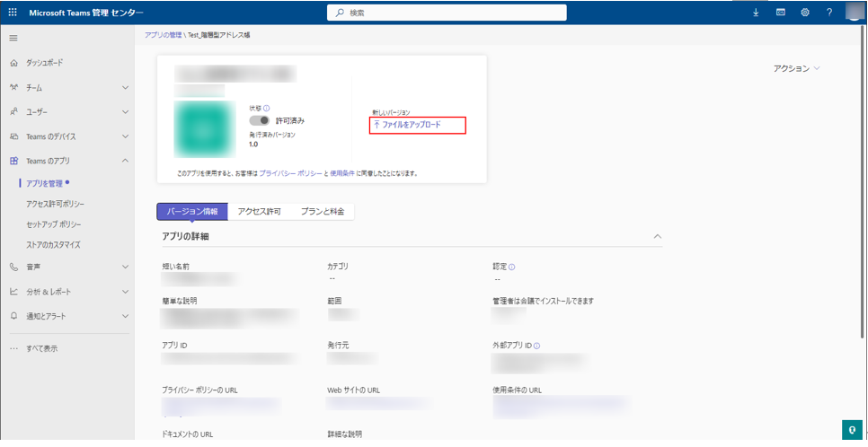Screen dimensions: 868x447
Task: Click into the 検索 search field
Action: coord(447,13)
